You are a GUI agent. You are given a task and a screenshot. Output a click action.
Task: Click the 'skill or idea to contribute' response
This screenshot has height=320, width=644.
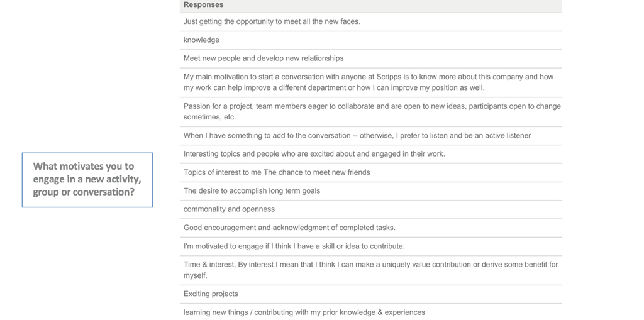click(x=294, y=246)
